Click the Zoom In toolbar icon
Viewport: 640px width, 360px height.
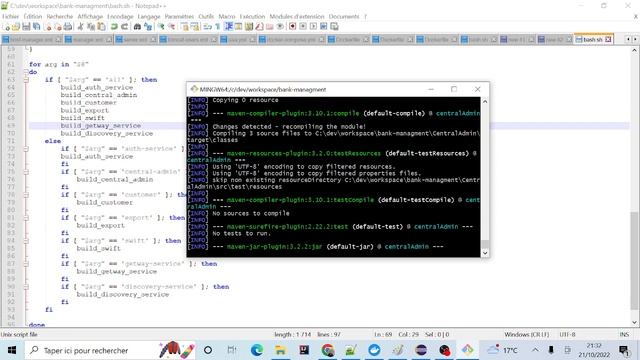tap(162, 27)
